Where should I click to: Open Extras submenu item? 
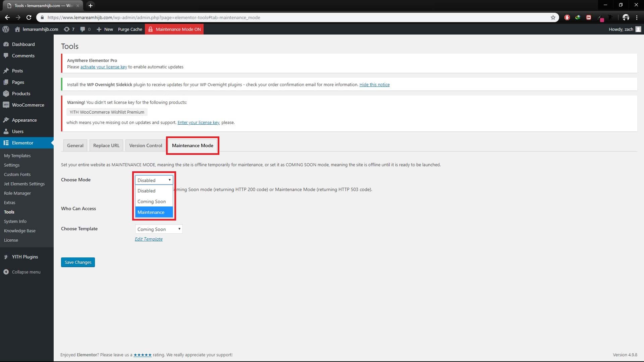coord(9,202)
